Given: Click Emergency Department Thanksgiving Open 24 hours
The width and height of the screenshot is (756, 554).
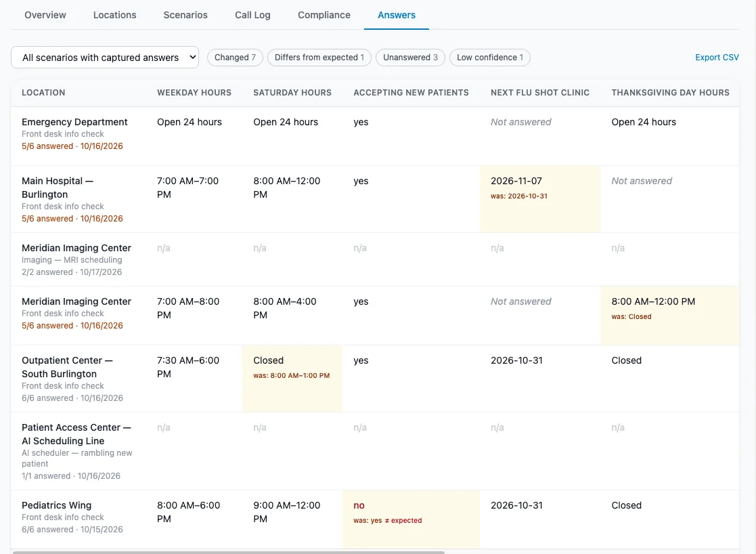Looking at the screenshot, I should (x=644, y=122).
